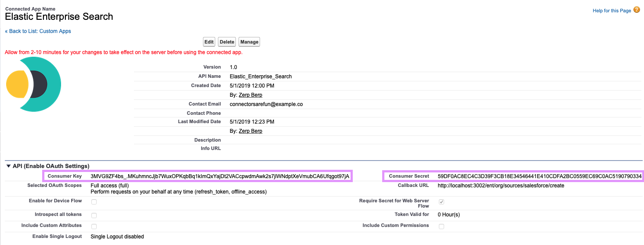
Task: Click the Consumer Key value string
Action: click(220, 176)
